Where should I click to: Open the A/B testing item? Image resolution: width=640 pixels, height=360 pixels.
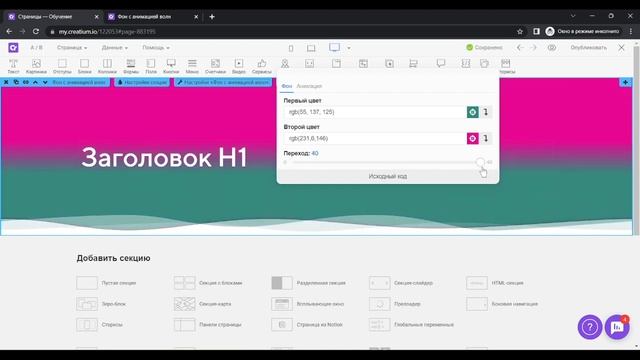(x=36, y=48)
